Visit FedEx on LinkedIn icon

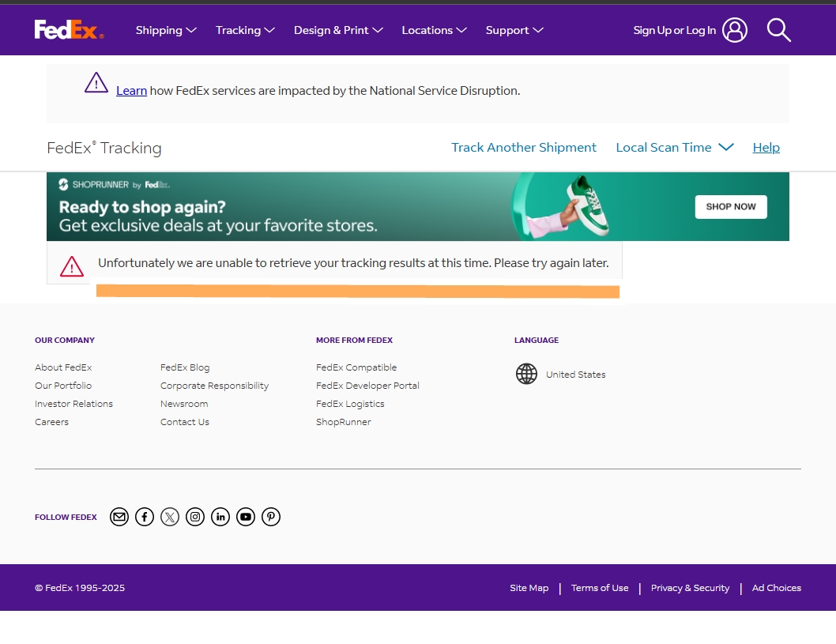click(220, 517)
